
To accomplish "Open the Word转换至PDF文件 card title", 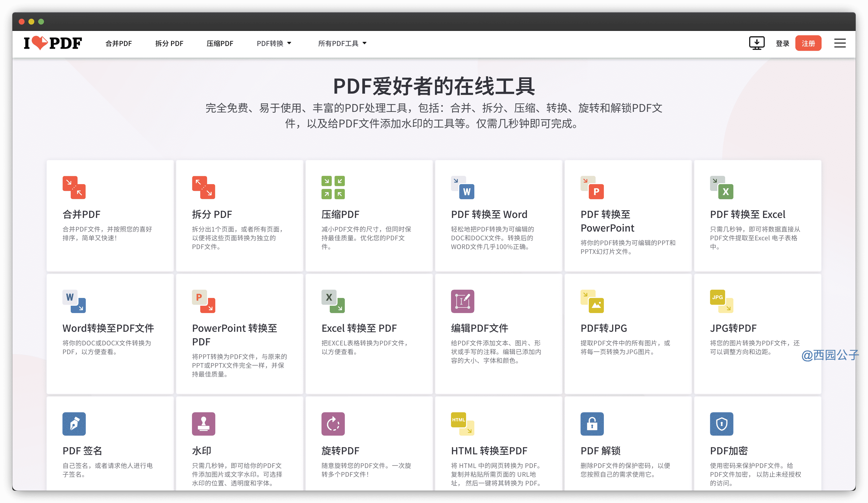I will click(108, 328).
